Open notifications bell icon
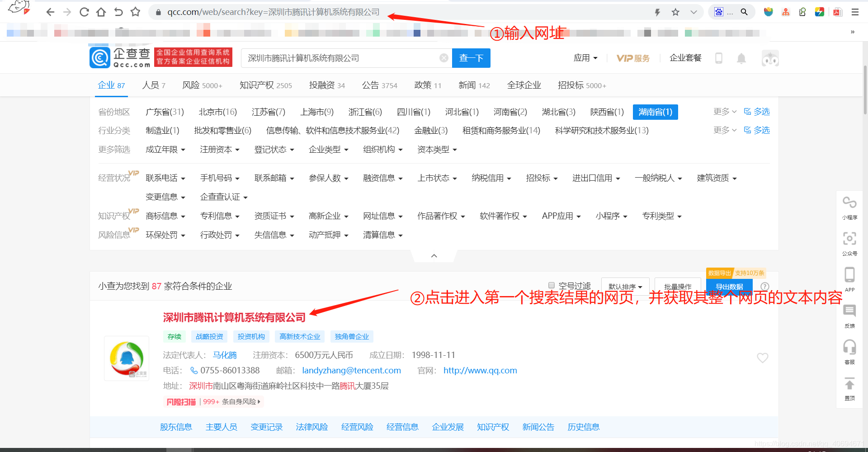The image size is (868, 452). point(741,58)
